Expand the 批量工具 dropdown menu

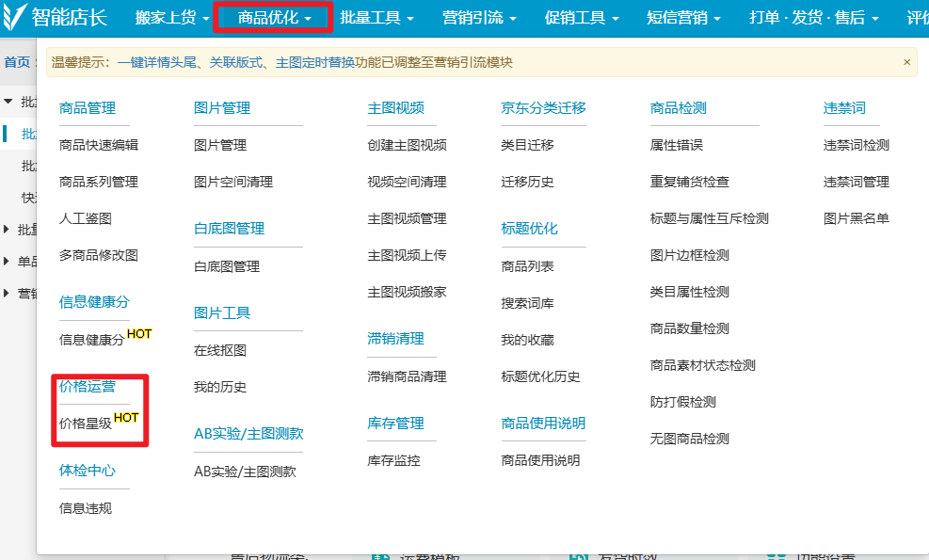(x=376, y=18)
